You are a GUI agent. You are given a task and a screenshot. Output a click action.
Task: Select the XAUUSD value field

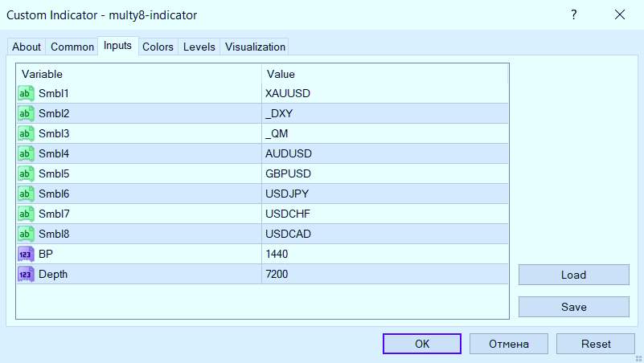coord(384,93)
